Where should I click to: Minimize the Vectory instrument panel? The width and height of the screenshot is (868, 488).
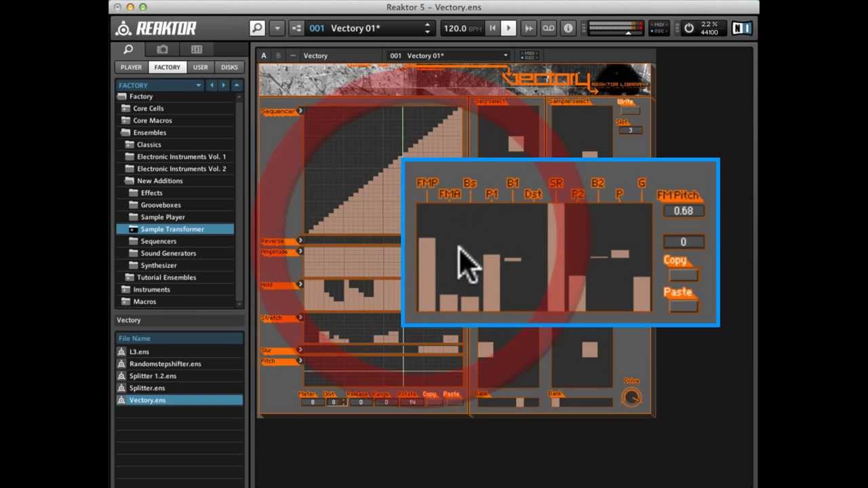point(292,56)
